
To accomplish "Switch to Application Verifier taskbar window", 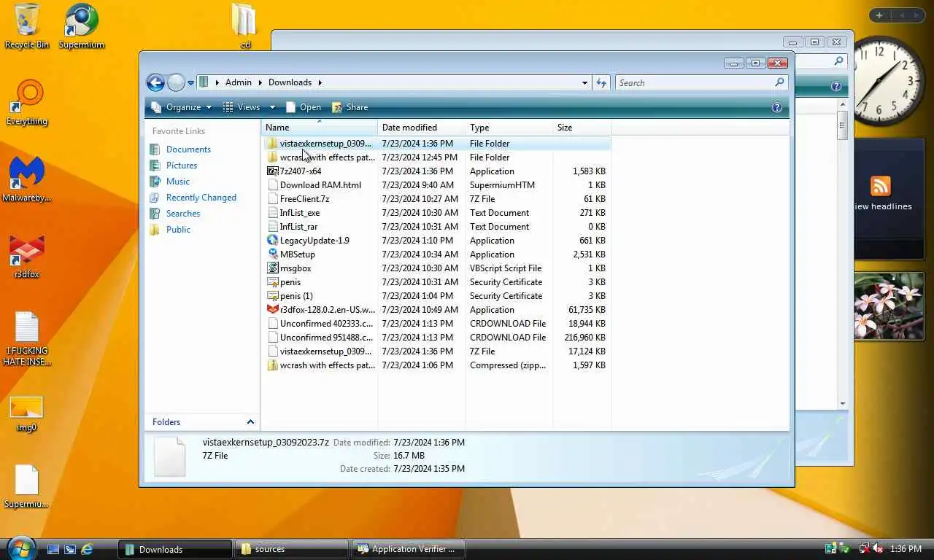I will click(x=409, y=549).
